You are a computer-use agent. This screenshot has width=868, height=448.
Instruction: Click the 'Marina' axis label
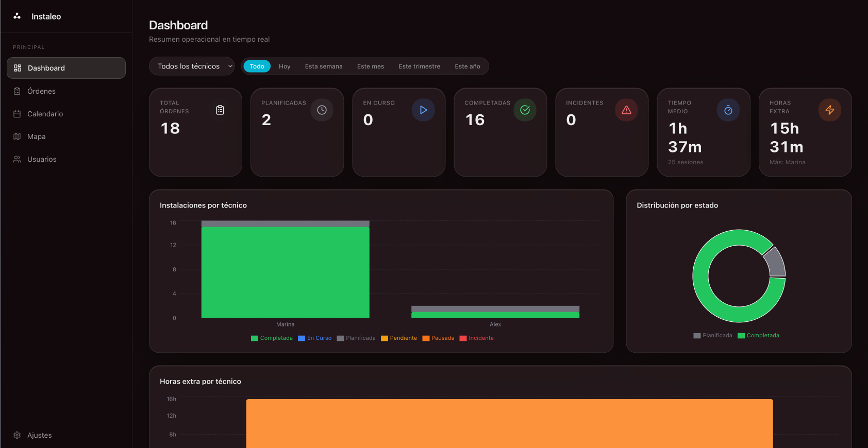click(x=285, y=324)
